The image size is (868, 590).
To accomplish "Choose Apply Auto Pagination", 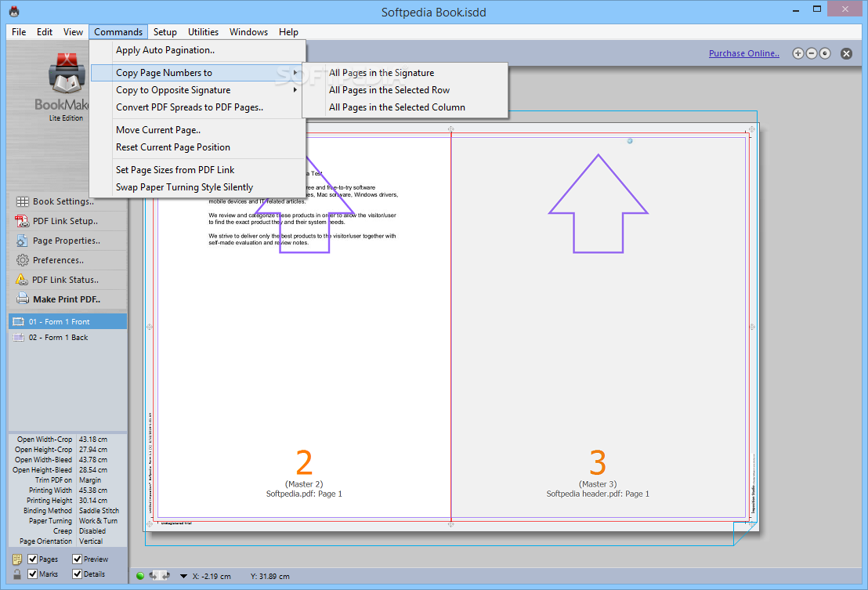I will [x=197, y=50].
